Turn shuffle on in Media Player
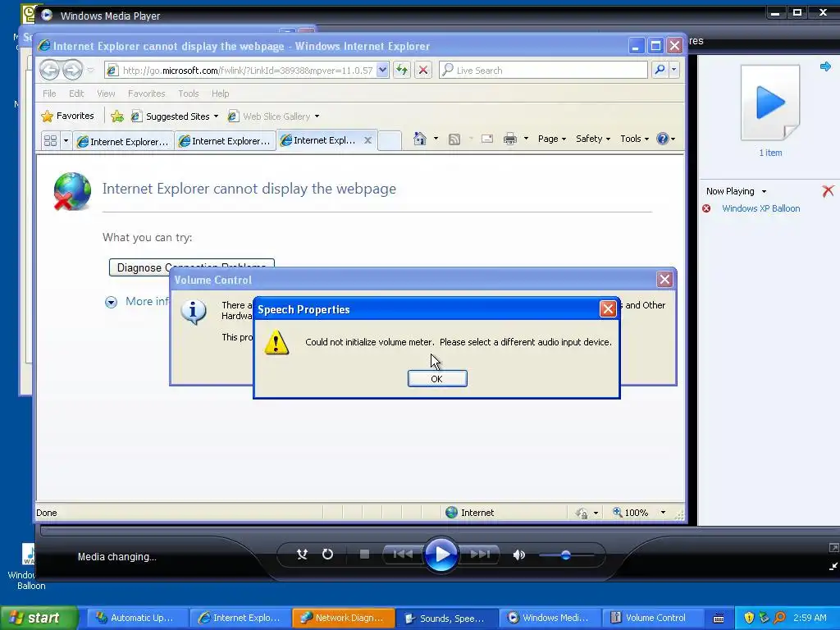This screenshot has height=630, width=840. tap(302, 555)
